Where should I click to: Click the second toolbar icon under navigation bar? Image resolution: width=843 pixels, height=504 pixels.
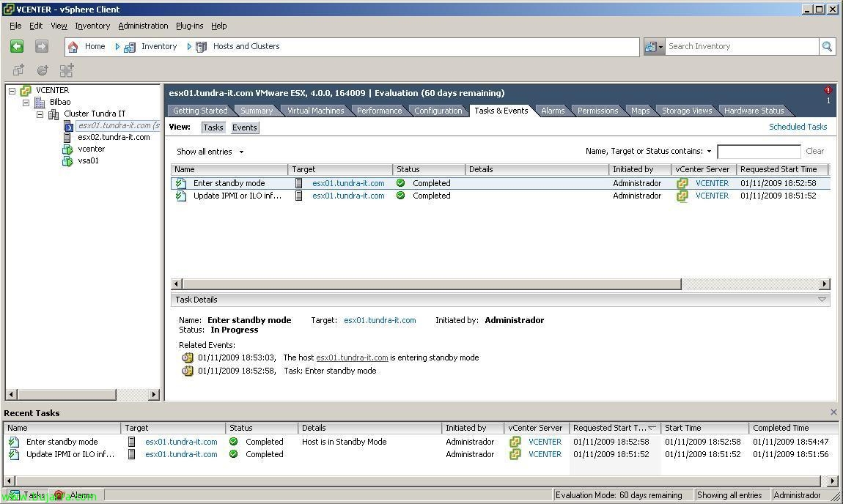43,70
